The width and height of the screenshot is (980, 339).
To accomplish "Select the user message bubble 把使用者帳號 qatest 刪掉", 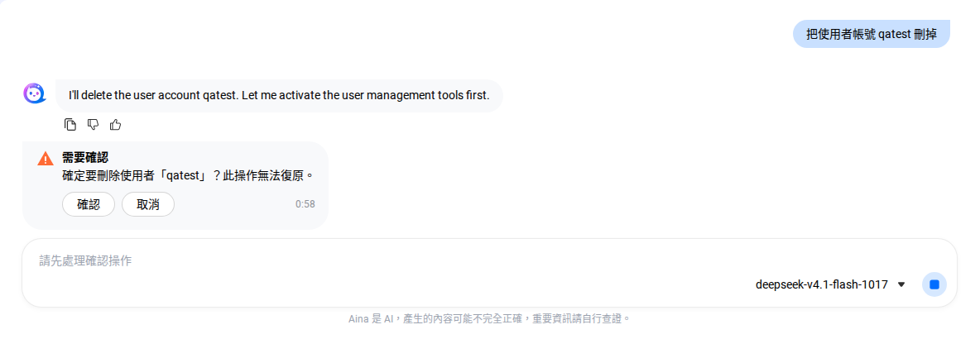I will click(x=872, y=34).
